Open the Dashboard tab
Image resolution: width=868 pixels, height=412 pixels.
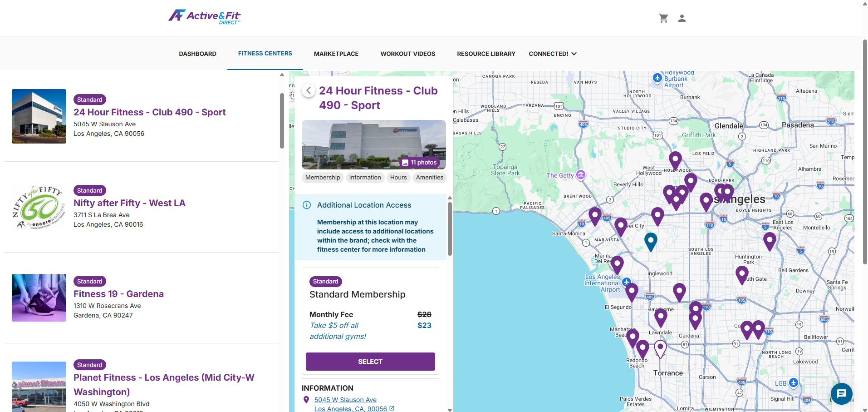click(197, 54)
